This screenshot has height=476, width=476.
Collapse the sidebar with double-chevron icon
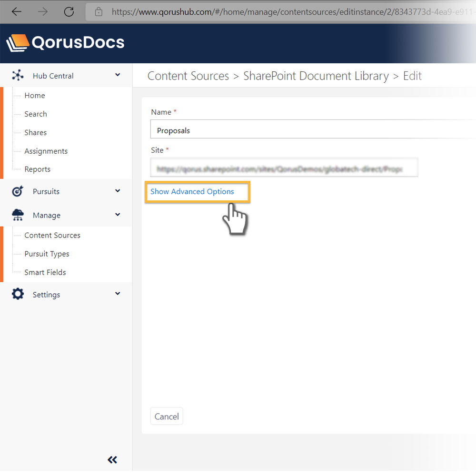[112, 459]
